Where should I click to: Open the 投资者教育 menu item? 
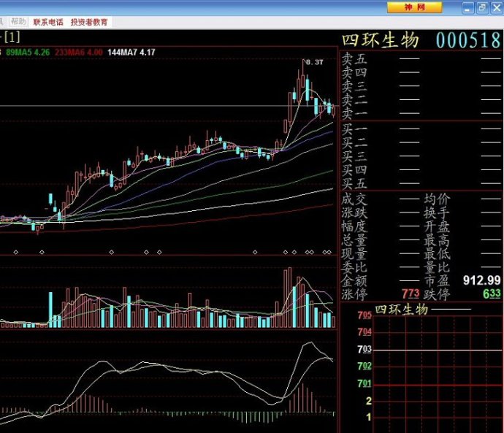pyautogui.click(x=89, y=22)
